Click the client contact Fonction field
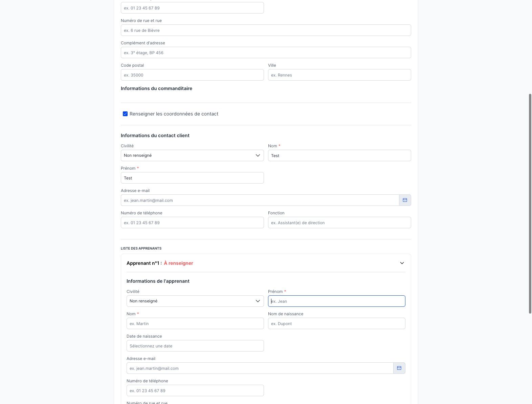 click(339, 222)
